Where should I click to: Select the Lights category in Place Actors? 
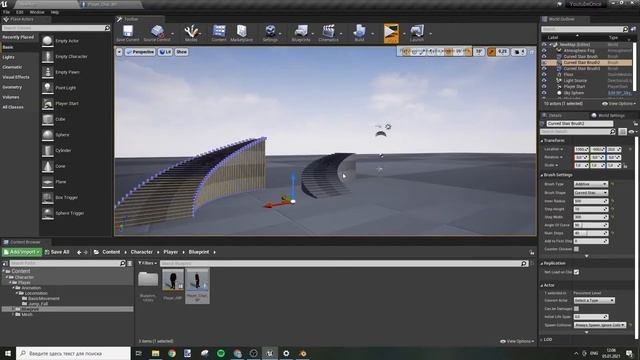[x=8, y=57]
